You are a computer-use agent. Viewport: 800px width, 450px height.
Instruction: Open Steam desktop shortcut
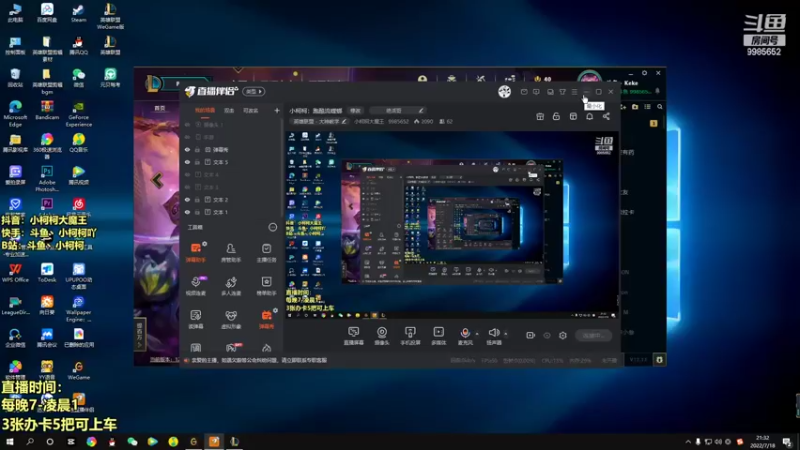78,13
